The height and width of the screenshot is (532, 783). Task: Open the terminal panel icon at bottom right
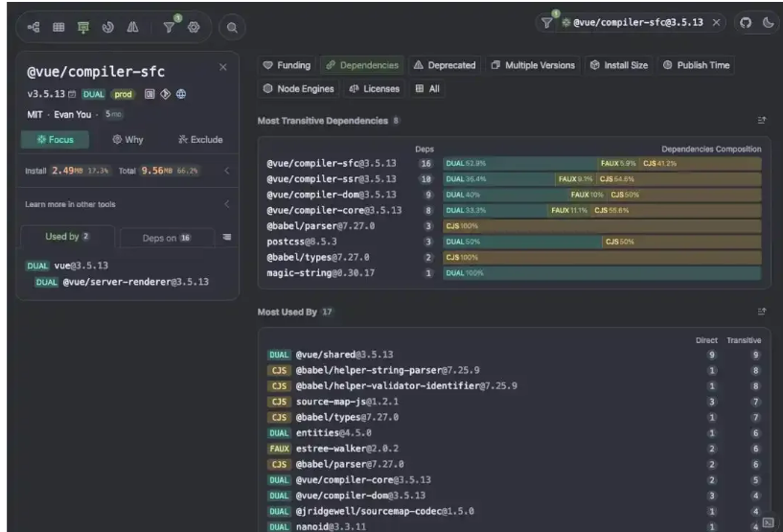coord(768,522)
